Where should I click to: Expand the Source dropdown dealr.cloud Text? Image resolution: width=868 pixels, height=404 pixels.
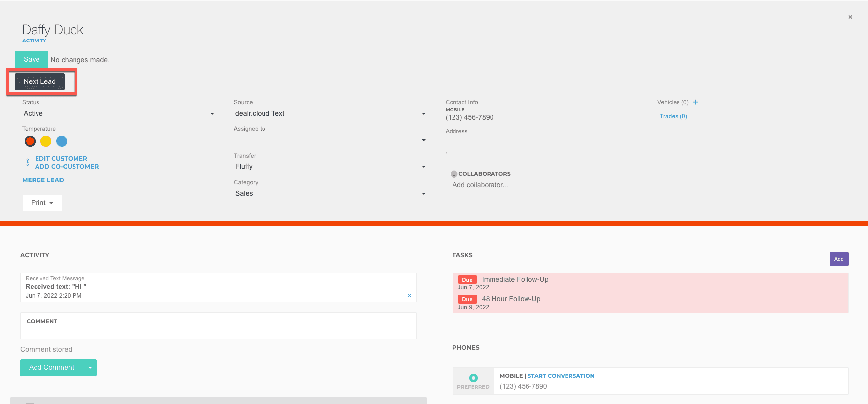click(x=330, y=114)
